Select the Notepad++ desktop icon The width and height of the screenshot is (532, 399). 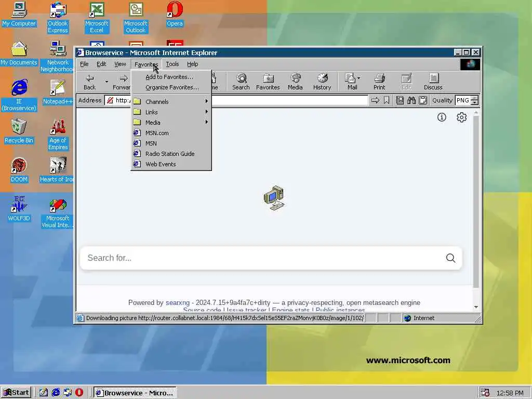click(58, 92)
